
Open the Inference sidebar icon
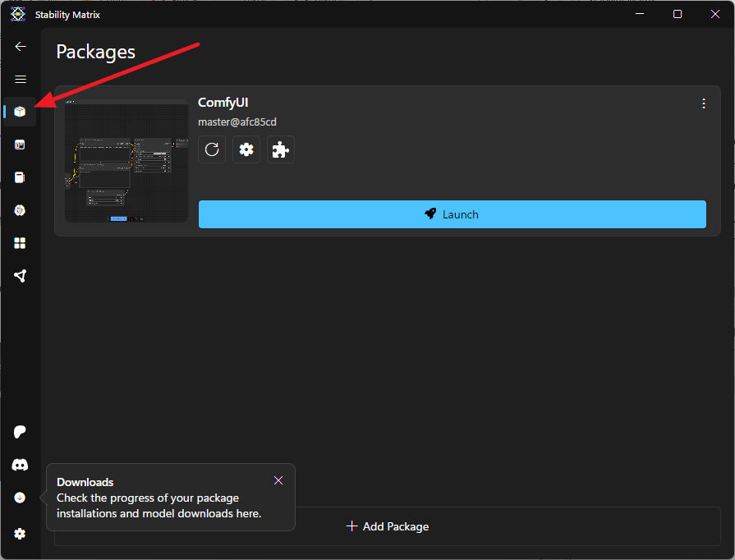coord(20,145)
